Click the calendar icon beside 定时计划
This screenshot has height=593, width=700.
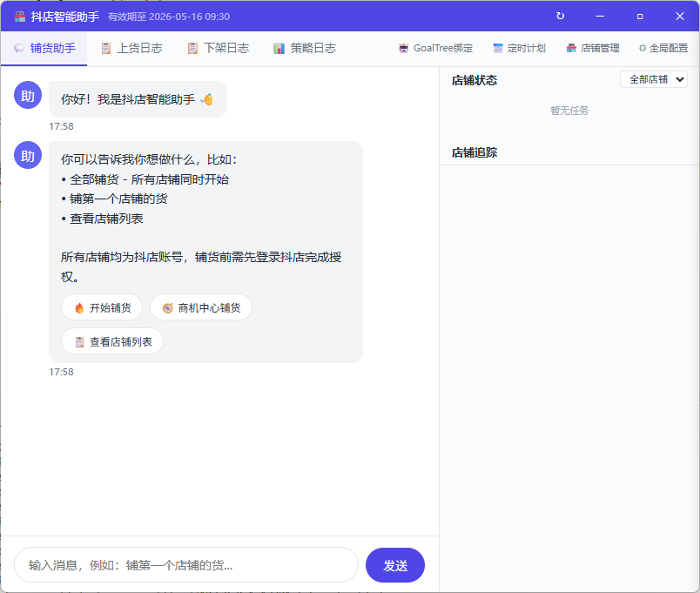tap(498, 48)
